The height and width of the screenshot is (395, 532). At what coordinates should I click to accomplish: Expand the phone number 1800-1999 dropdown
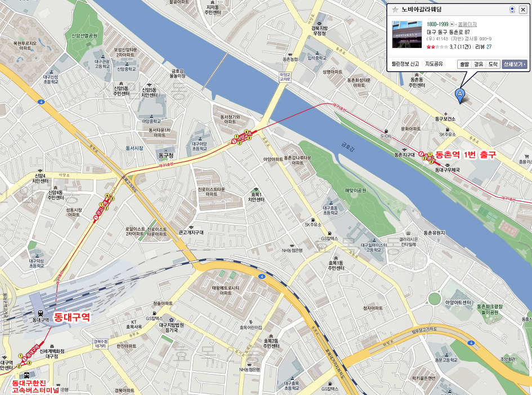[452, 24]
